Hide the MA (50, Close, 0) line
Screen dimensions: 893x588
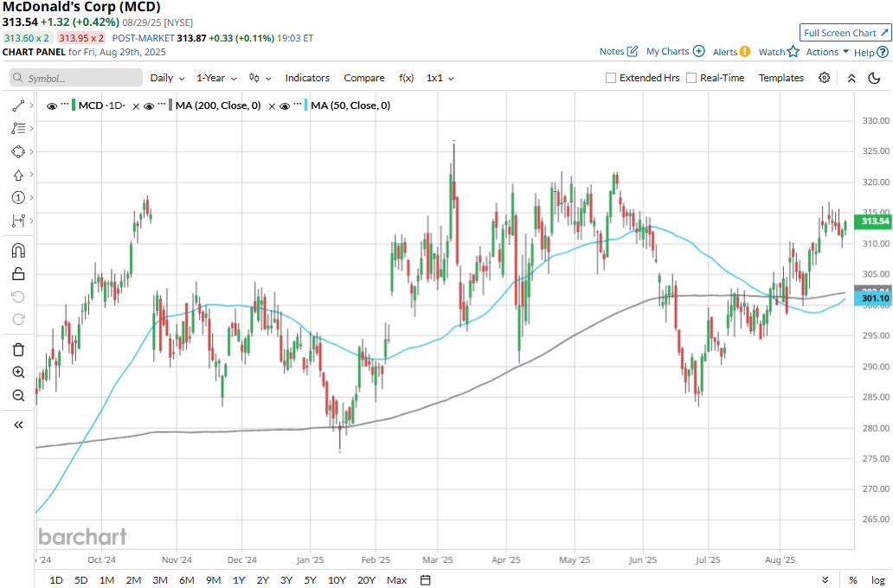pyautogui.click(x=285, y=105)
